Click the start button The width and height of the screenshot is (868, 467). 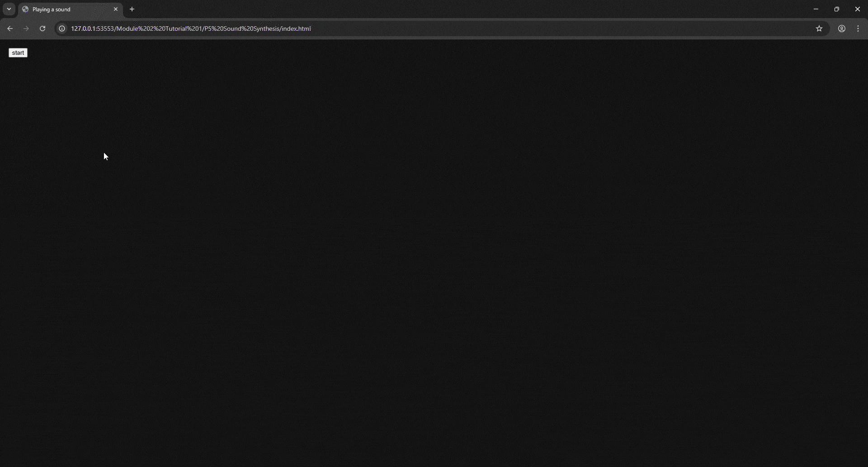(18, 52)
